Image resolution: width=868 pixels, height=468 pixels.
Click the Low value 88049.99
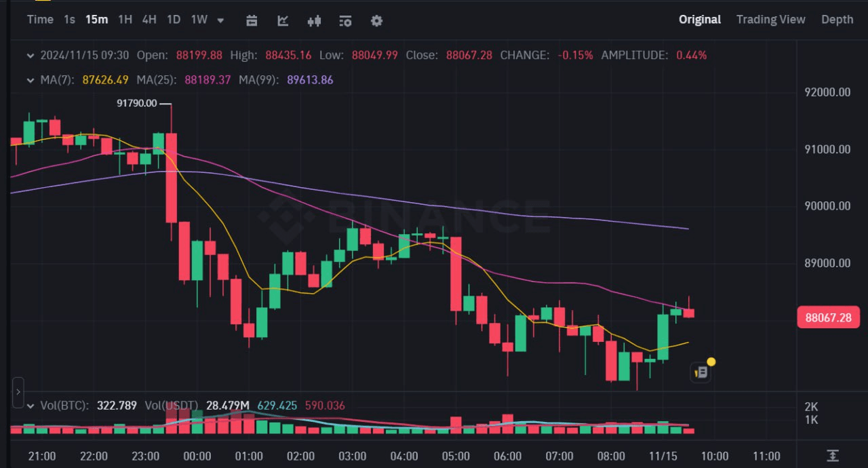pos(374,55)
